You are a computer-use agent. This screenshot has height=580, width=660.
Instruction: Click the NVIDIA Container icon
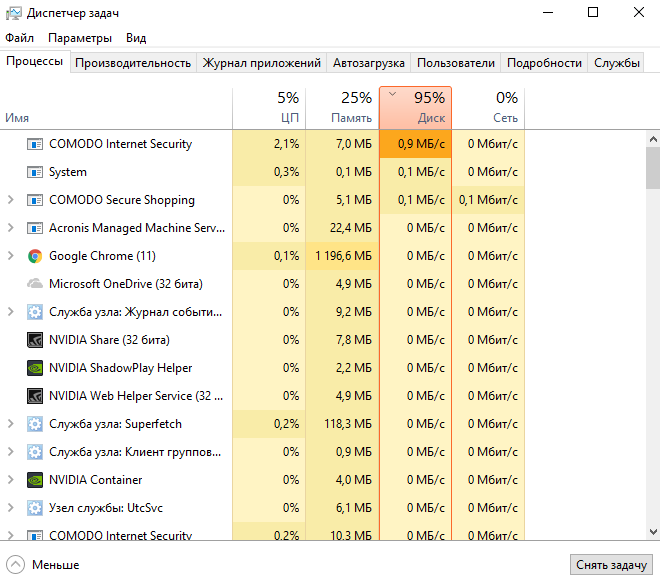pos(35,480)
